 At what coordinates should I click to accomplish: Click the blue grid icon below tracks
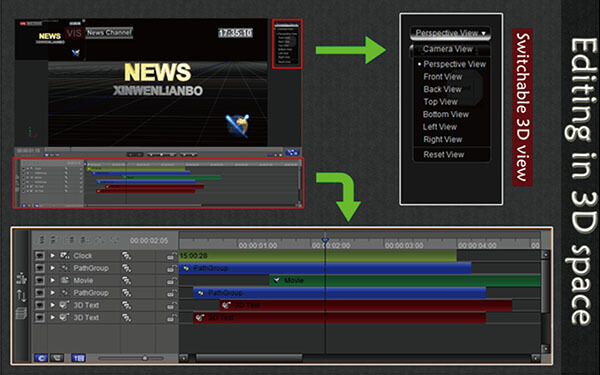[x=78, y=358]
